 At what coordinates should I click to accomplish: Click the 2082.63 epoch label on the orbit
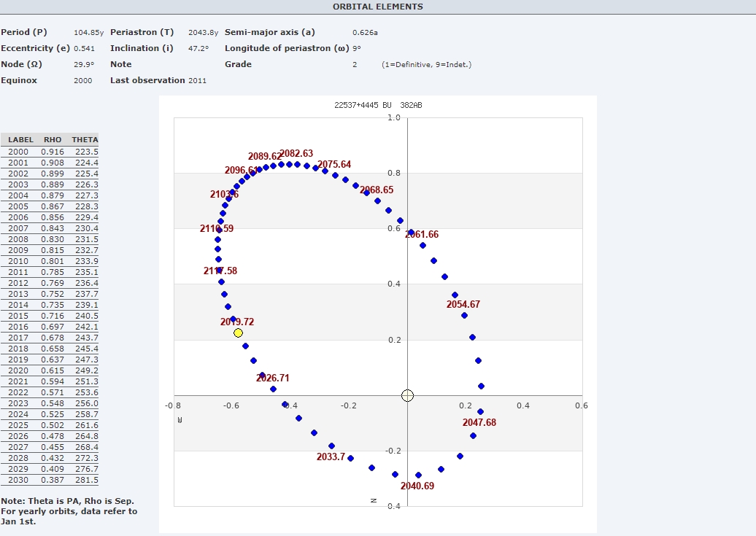pos(296,154)
